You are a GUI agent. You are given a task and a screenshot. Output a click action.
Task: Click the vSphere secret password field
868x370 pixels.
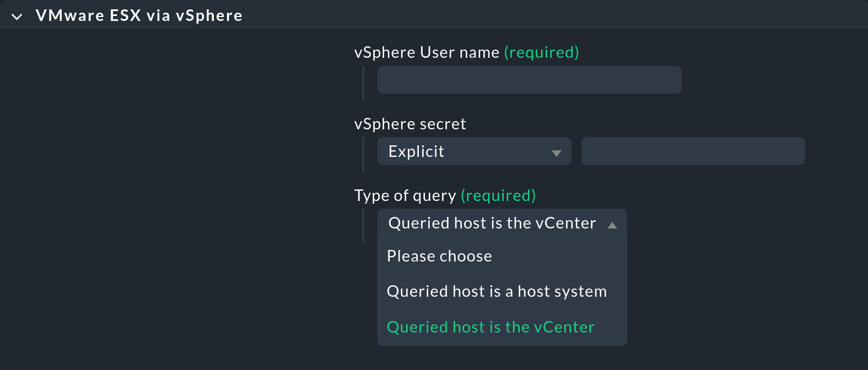(x=693, y=151)
